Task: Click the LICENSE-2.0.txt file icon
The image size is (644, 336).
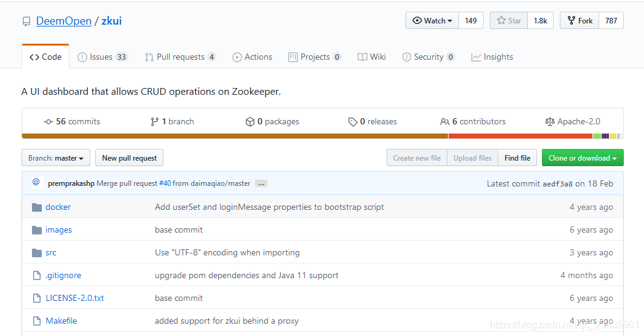Action: click(37, 298)
